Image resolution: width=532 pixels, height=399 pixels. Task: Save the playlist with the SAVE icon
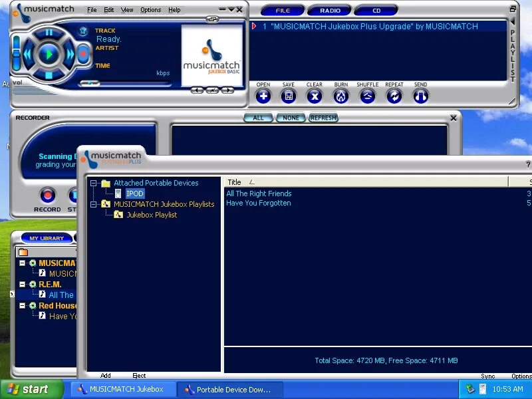pos(289,96)
